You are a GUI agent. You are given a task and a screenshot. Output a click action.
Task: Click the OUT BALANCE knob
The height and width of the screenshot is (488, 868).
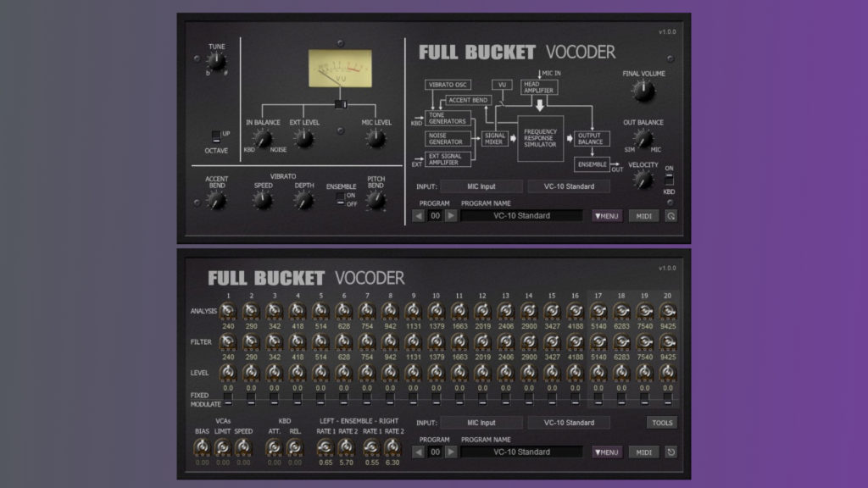click(x=643, y=138)
